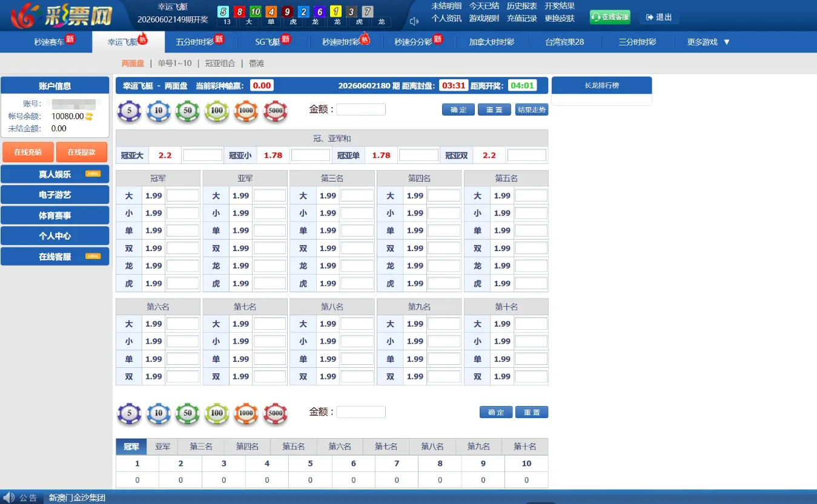Click the 结果走势 button
This screenshot has height=504, width=817.
click(x=532, y=110)
